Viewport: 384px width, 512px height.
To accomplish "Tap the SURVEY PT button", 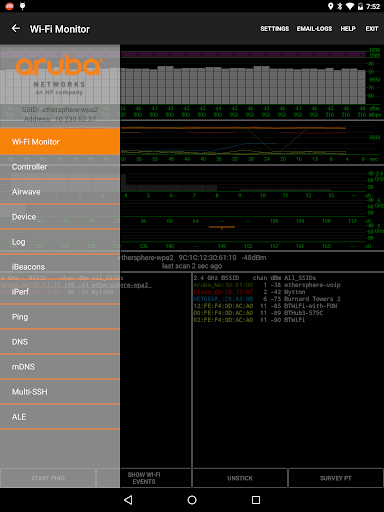I will click(x=336, y=478).
